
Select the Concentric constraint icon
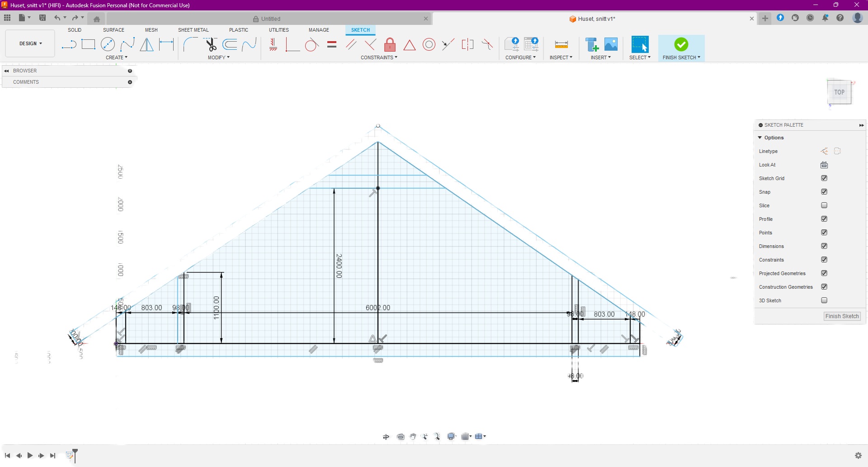(429, 44)
